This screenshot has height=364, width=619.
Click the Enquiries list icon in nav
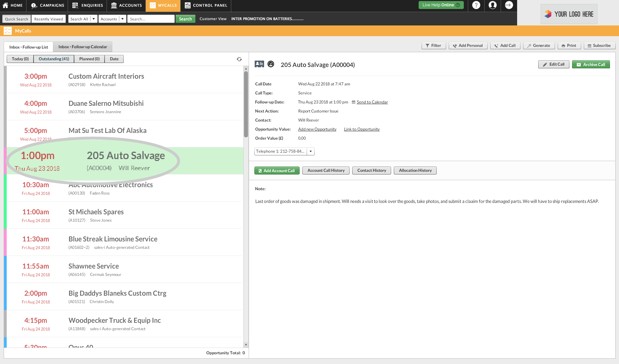75,5
